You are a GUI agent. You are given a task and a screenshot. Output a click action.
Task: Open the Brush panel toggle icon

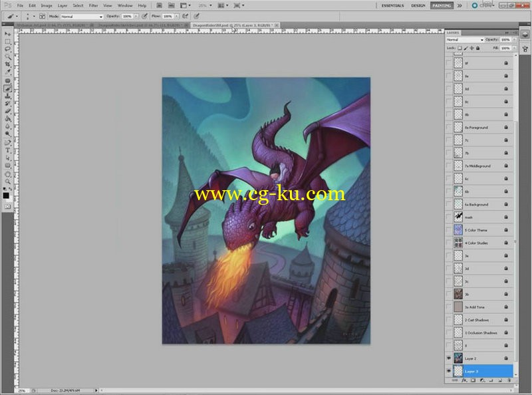point(42,16)
